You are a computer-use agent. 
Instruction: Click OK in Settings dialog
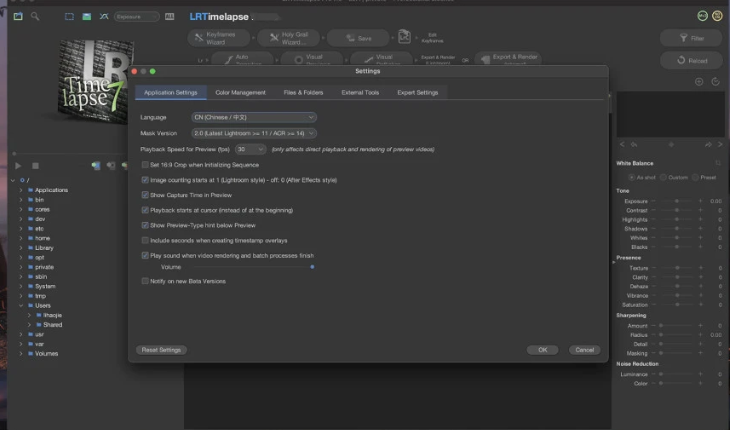[x=542, y=350]
